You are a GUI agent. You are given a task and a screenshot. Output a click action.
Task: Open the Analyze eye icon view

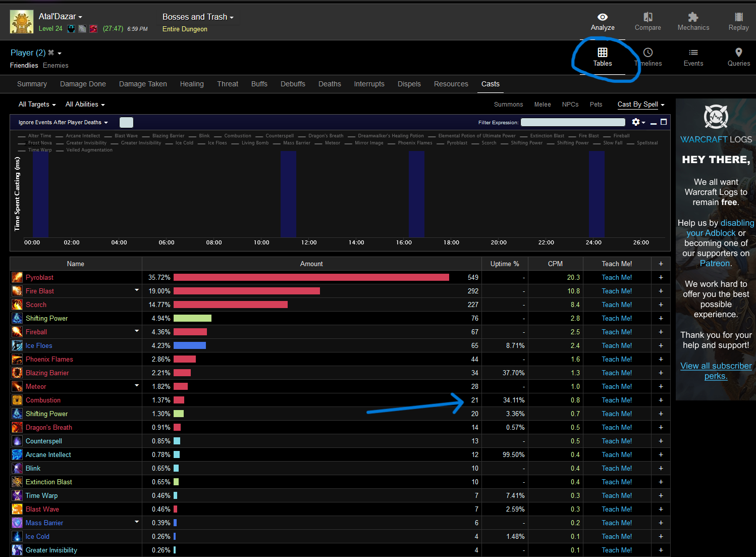(603, 22)
